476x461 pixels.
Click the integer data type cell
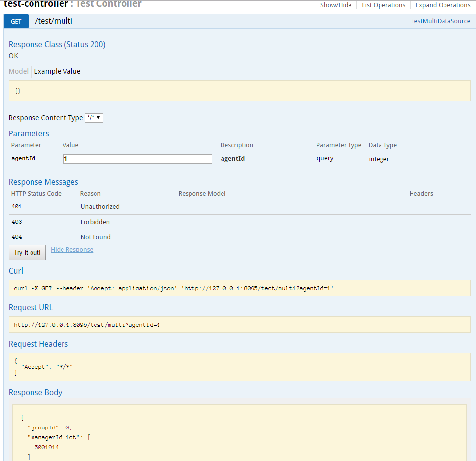click(x=379, y=159)
